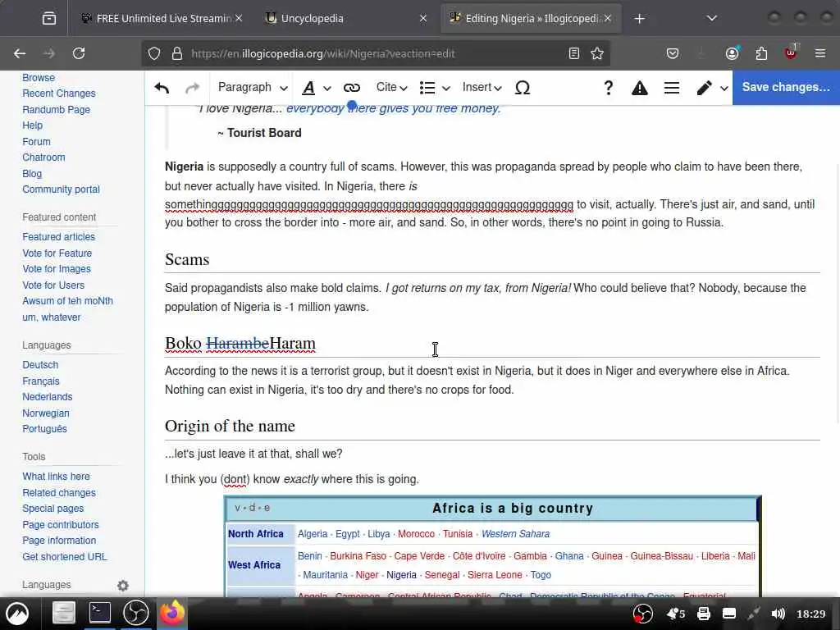Expand the Cite dropdown
840x630 pixels.
pos(391,87)
